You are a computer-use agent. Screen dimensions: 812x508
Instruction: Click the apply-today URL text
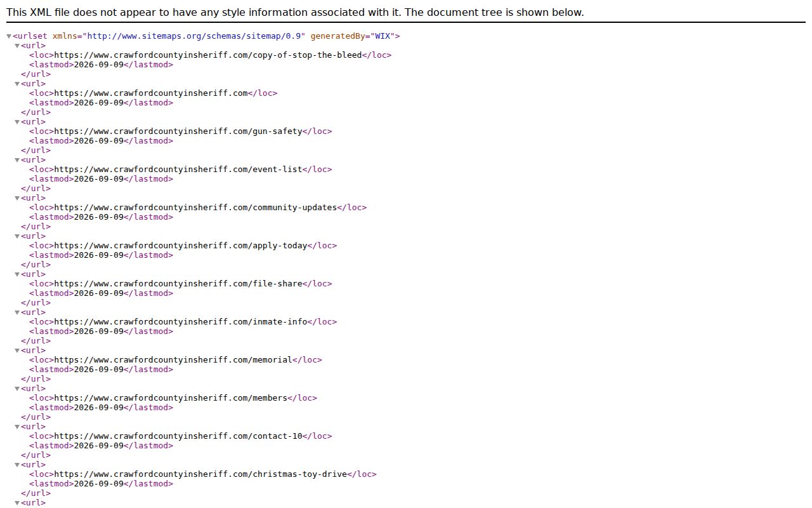[x=181, y=246]
